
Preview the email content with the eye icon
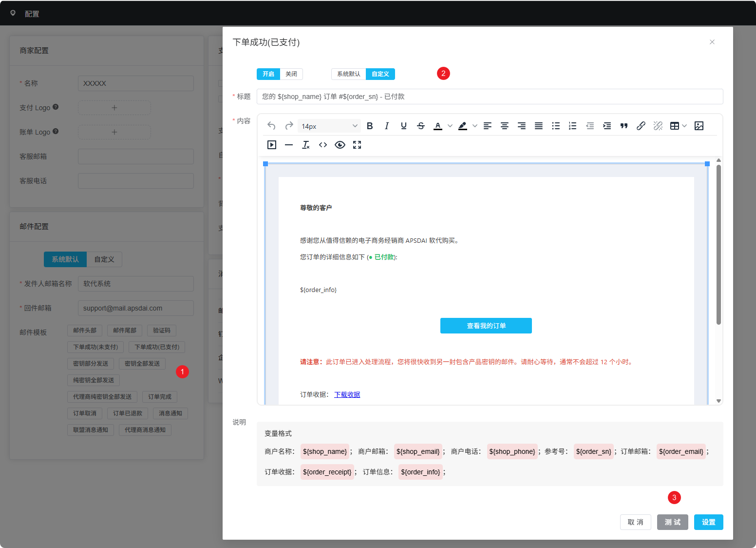click(x=340, y=145)
